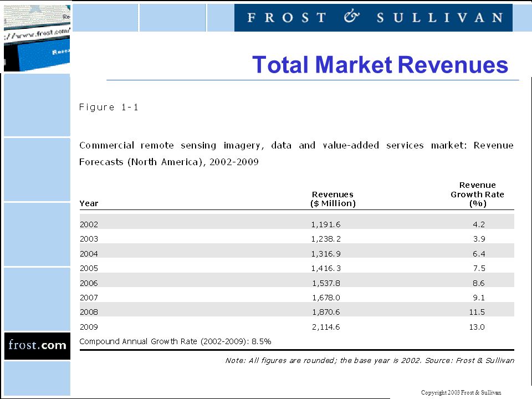
Task: Click the Revenues ($ Million) column header
Action: click(x=333, y=199)
